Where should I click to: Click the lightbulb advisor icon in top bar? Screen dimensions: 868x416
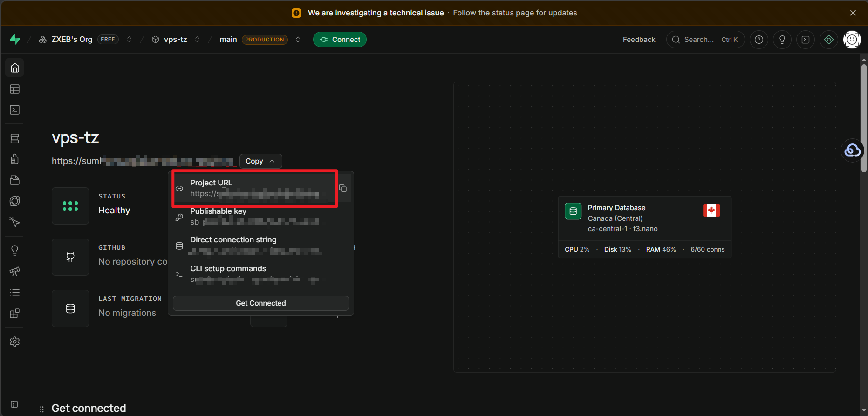coord(782,40)
